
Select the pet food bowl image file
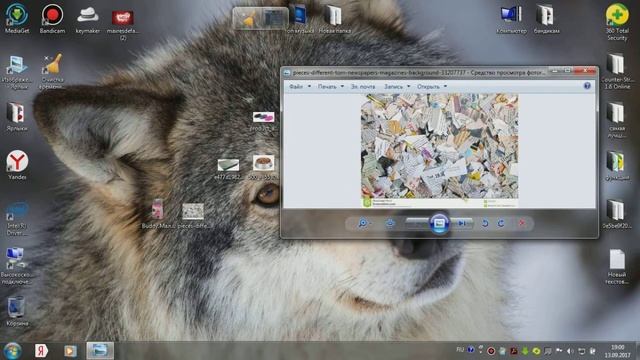coord(264,167)
